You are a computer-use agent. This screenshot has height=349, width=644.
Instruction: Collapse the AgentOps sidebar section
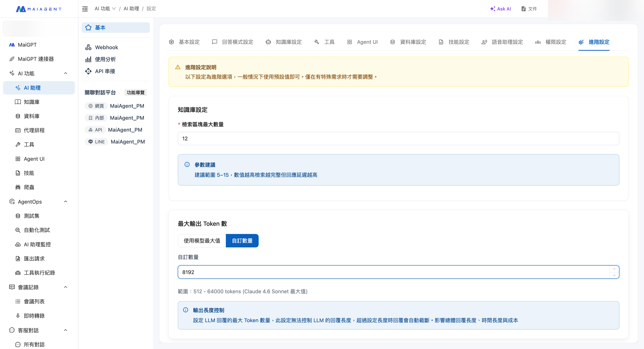[66, 202]
